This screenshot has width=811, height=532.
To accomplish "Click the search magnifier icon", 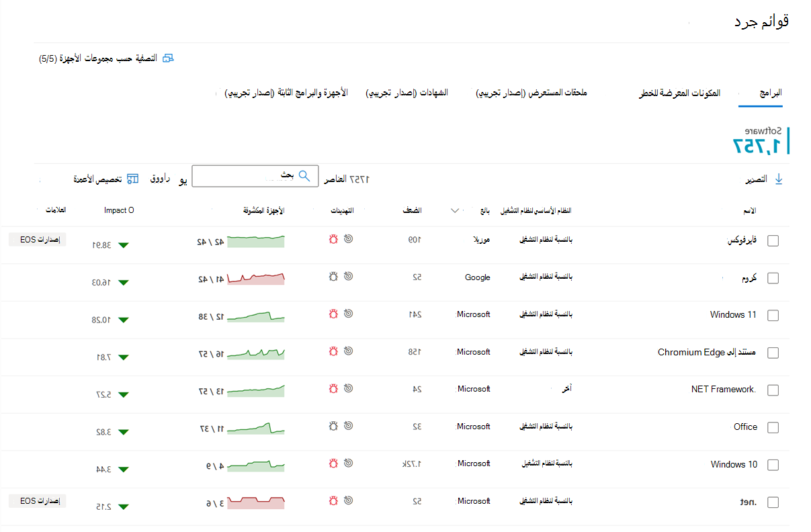I will (x=304, y=175).
